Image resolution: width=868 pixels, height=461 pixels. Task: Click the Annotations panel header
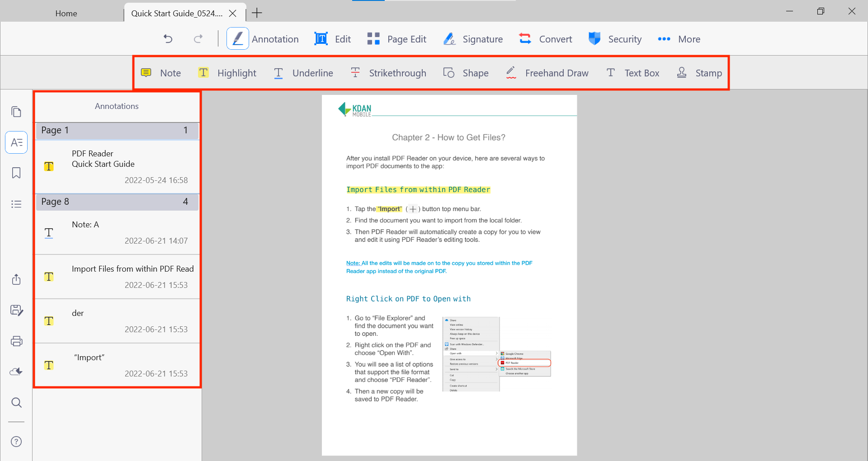click(x=117, y=106)
